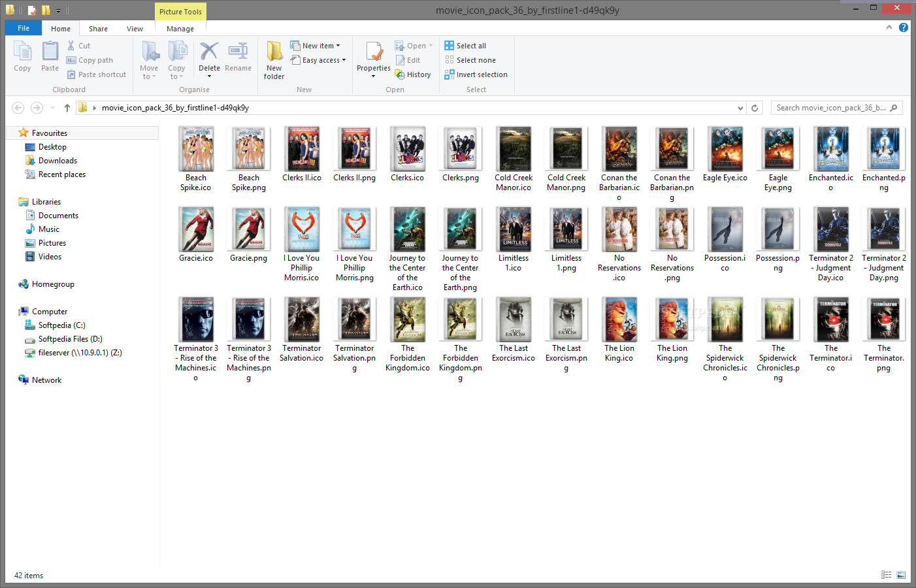Click Invert selection

tap(476, 74)
